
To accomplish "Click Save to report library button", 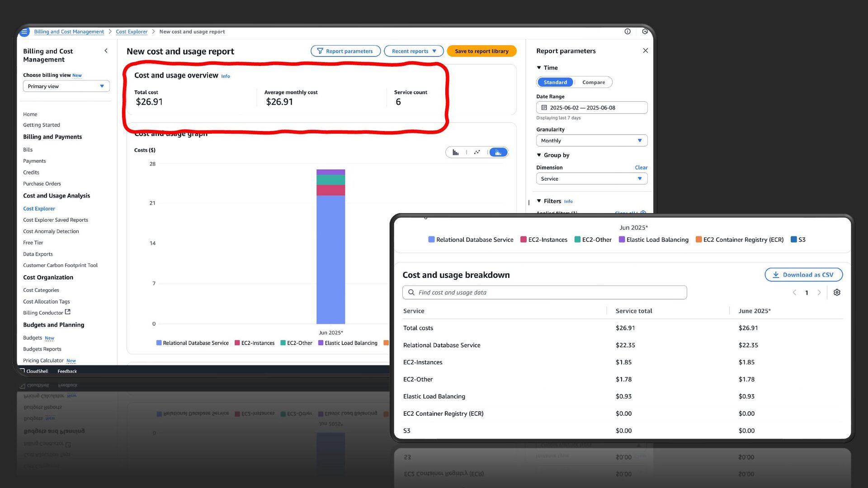I will click(x=481, y=51).
